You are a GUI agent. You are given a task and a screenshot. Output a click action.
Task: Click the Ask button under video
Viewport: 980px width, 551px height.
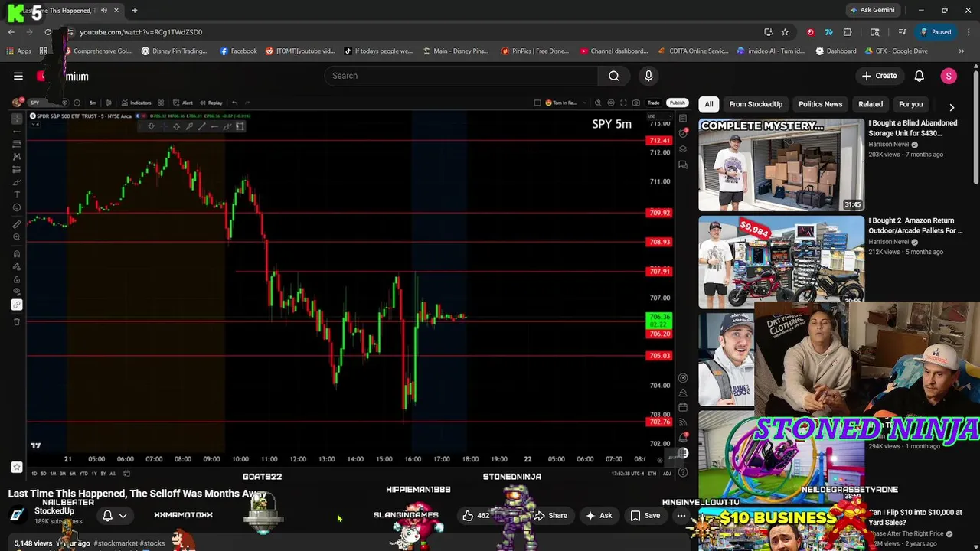(599, 516)
